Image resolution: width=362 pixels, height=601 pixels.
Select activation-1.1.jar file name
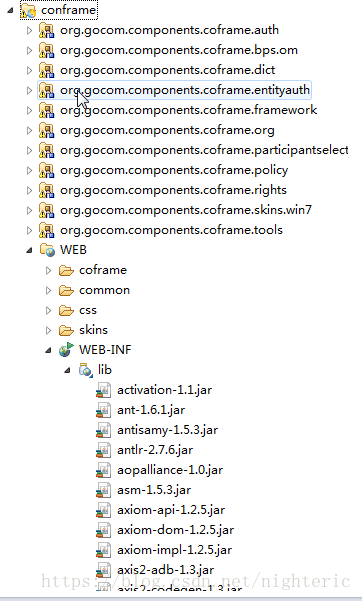coord(165,390)
